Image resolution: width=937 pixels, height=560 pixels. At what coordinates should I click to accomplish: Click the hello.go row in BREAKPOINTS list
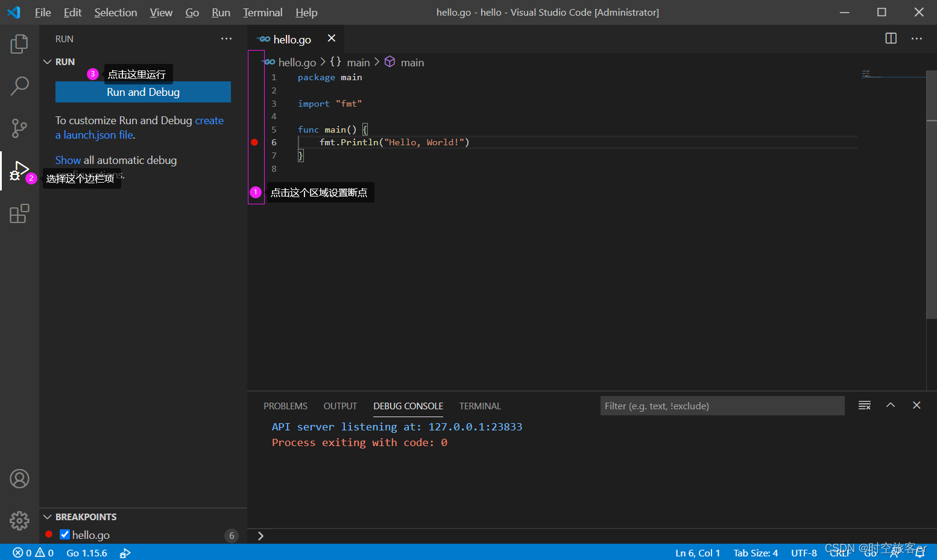143,535
